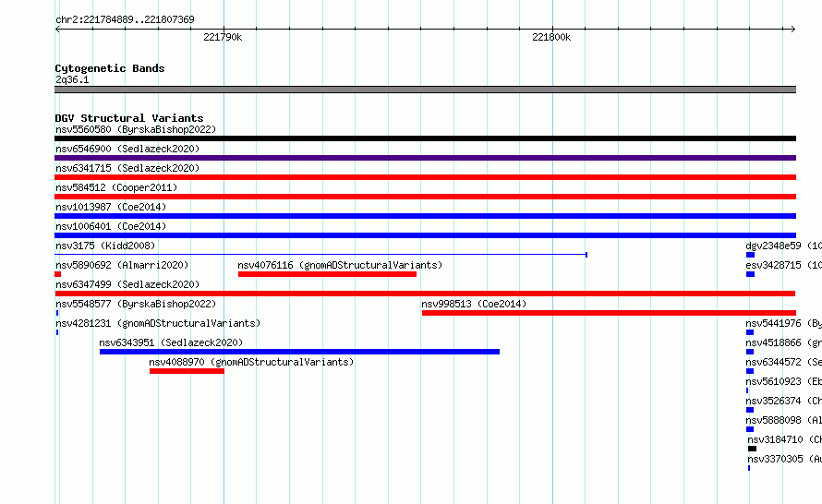Open the nsv6341715 (Sedlazeck2020) variant label

point(127,168)
